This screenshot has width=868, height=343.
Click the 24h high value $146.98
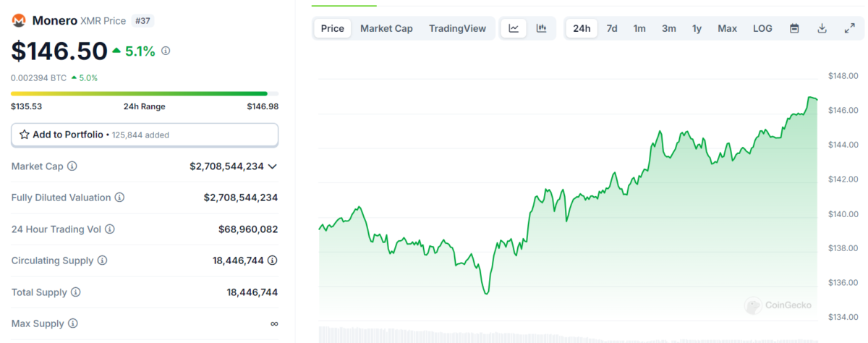pos(263,106)
